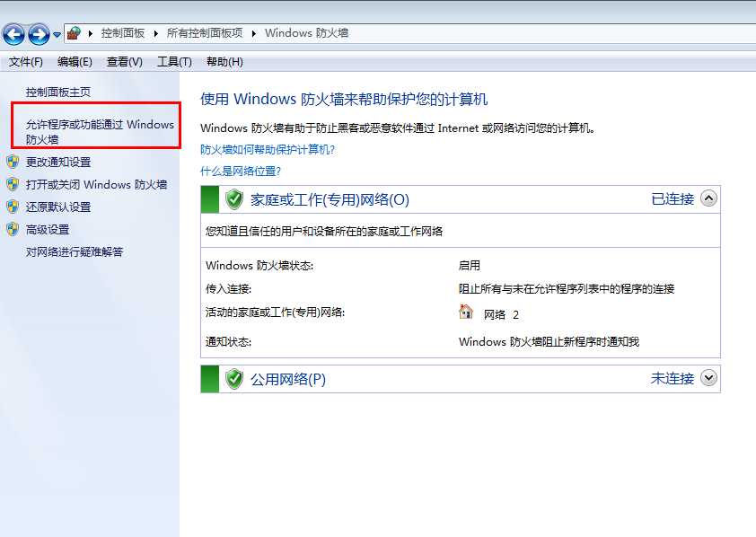This screenshot has height=537, width=756.
Task: Click the Back navigation arrow
Action: click(13, 34)
